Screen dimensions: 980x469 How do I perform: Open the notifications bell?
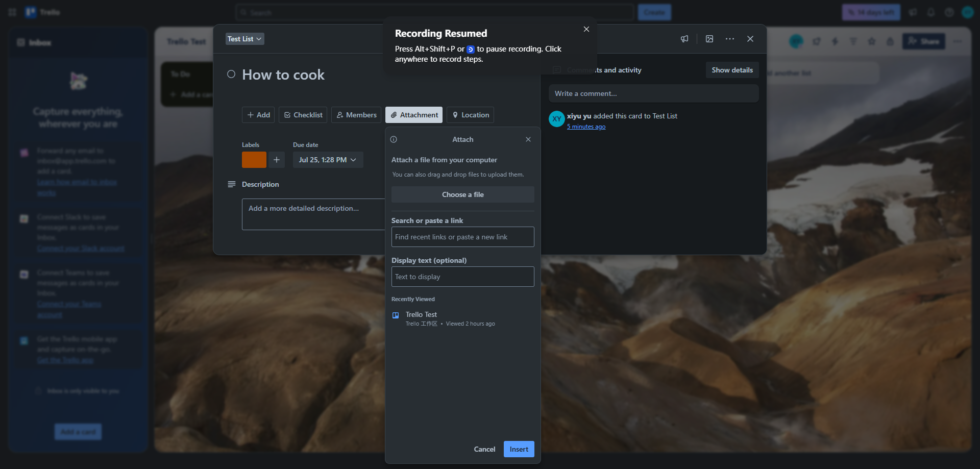pos(931,12)
